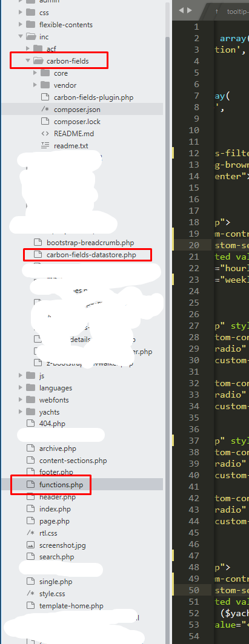Click the screenshot.jpg image icon

(x=30, y=545)
